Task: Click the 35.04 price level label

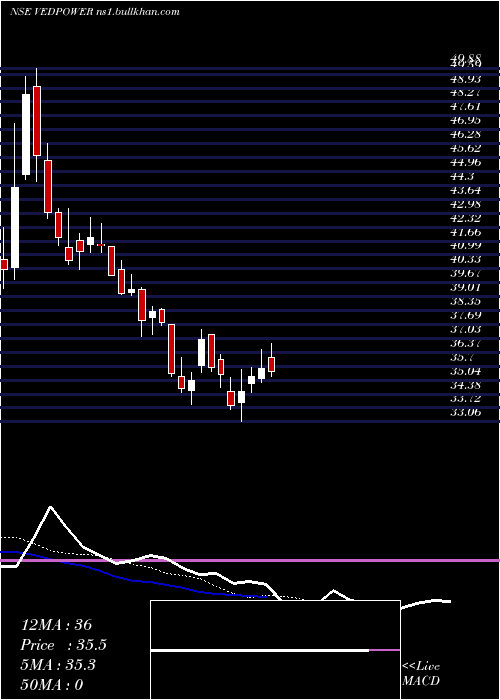Action: 466,371
